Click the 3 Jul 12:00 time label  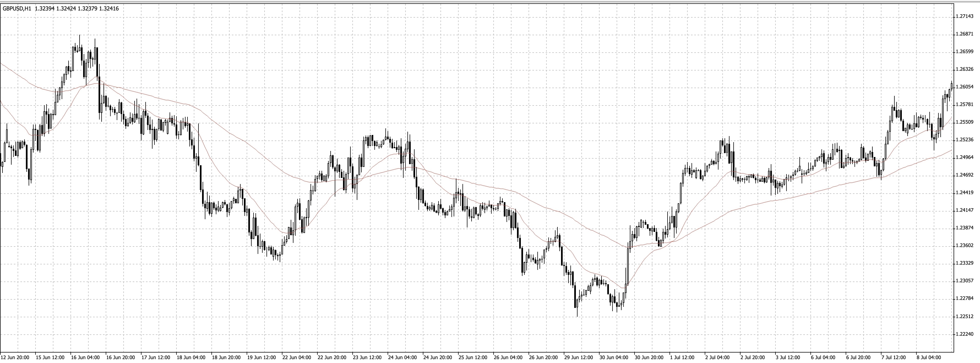(788, 358)
